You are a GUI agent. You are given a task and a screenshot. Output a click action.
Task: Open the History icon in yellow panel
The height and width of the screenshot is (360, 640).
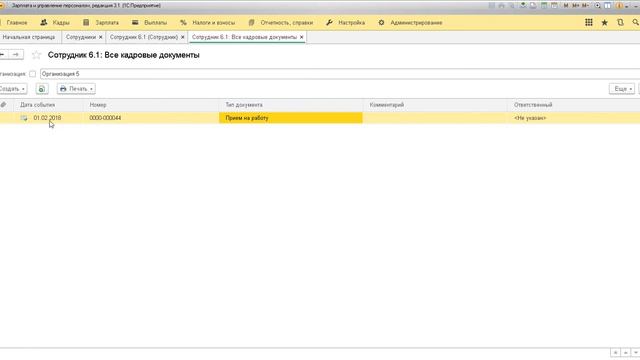tap(620, 22)
